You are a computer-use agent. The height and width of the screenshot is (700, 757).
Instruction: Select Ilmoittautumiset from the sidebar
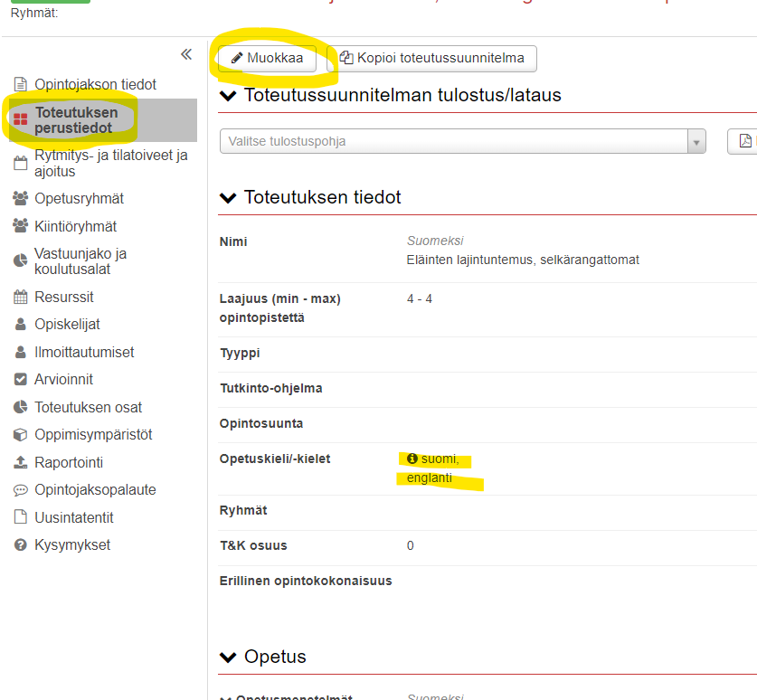coord(83,353)
